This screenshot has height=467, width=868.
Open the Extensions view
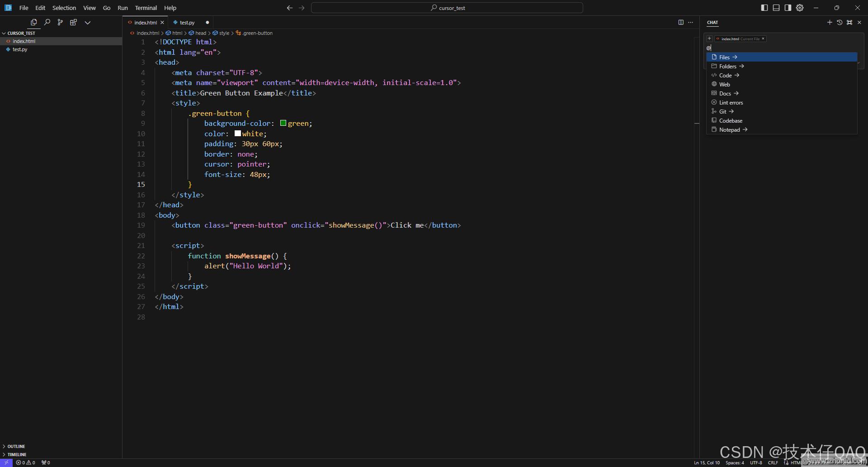tap(73, 22)
